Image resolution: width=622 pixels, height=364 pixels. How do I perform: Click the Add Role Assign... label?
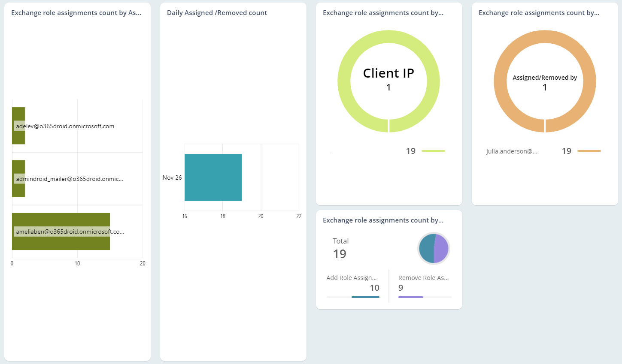pyautogui.click(x=351, y=278)
